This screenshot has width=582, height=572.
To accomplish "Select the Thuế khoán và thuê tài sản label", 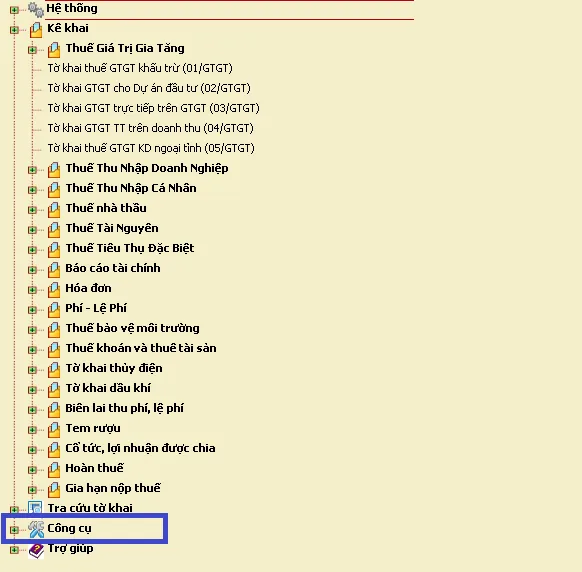I will coord(141,348).
